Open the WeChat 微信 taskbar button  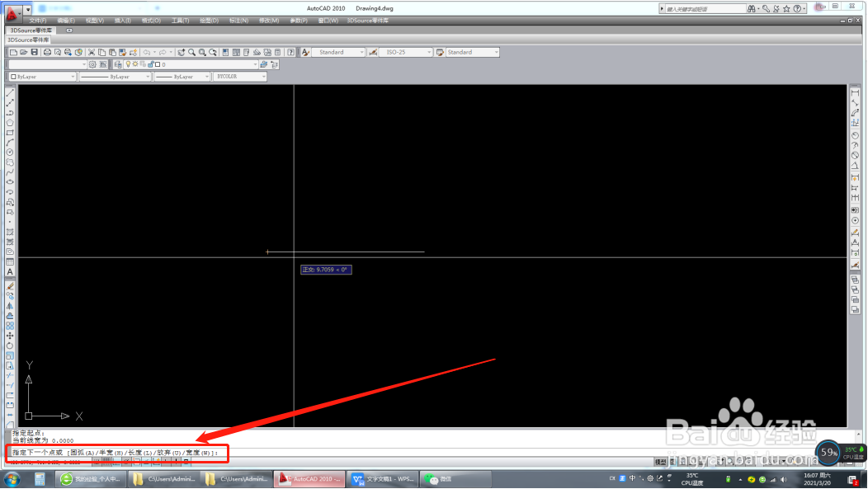pyautogui.click(x=455, y=479)
